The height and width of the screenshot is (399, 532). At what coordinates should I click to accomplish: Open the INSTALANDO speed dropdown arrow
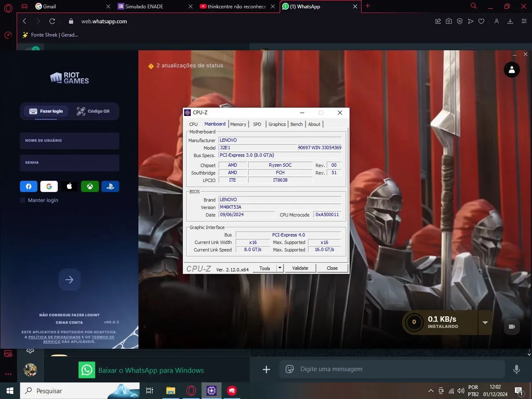click(x=485, y=323)
